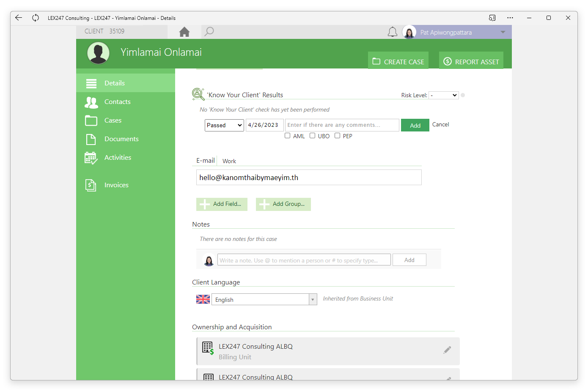The width and height of the screenshot is (588, 391).
Task: Click the Documents page icon
Action: pyautogui.click(x=91, y=139)
